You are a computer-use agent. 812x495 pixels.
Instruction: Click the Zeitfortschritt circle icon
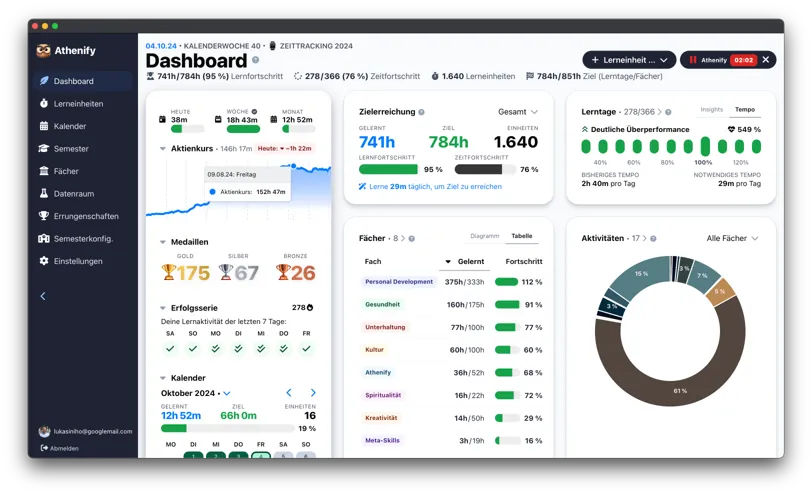298,76
